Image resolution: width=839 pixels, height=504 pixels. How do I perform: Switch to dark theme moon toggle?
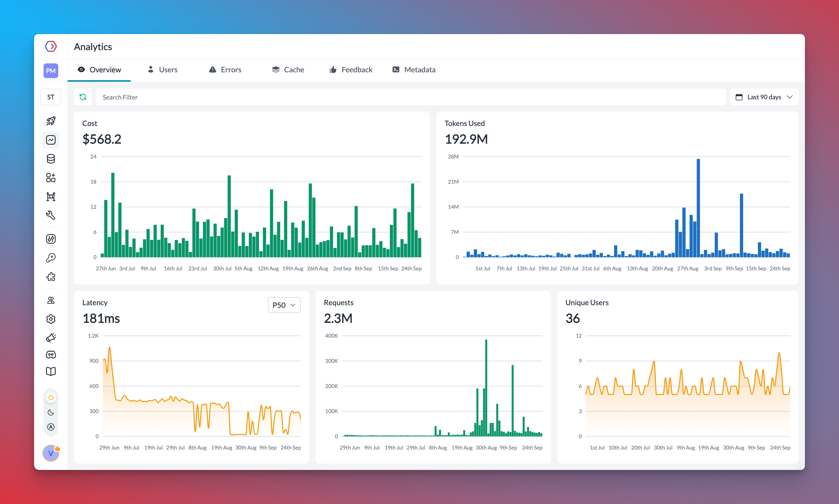[x=51, y=412]
